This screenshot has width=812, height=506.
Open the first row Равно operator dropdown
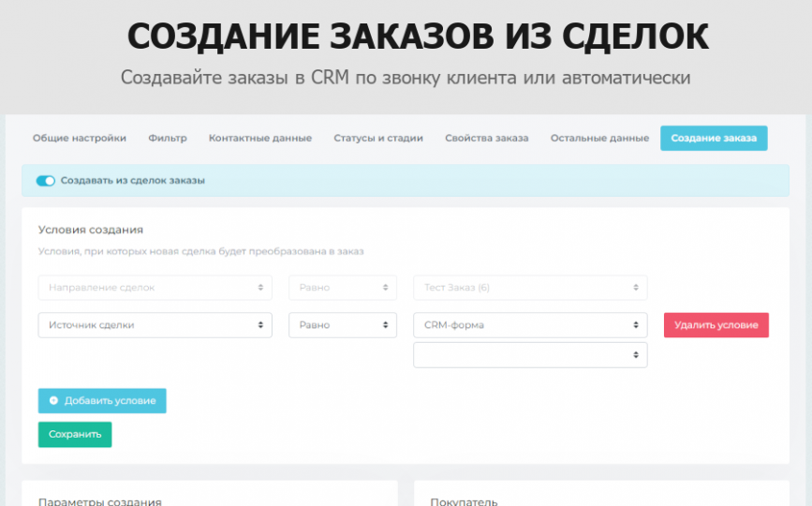pyautogui.click(x=342, y=288)
